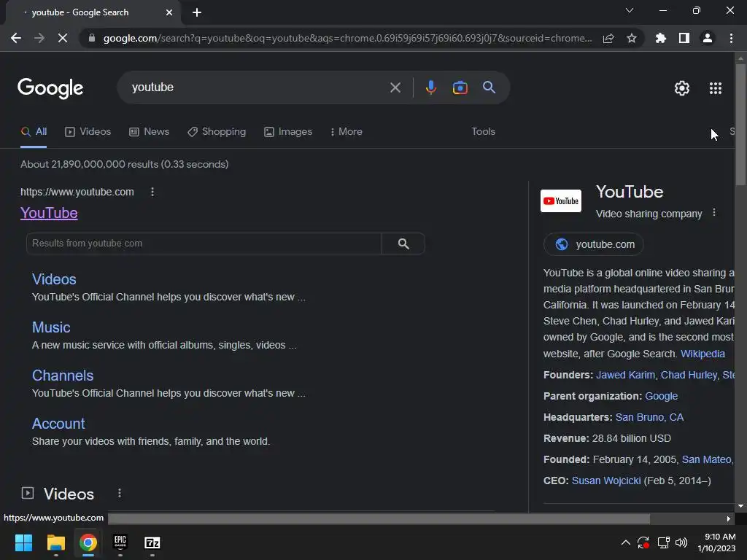Open Epic Games Launcher from taskbar
The height and width of the screenshot is (560, 747).
[120, 542]
